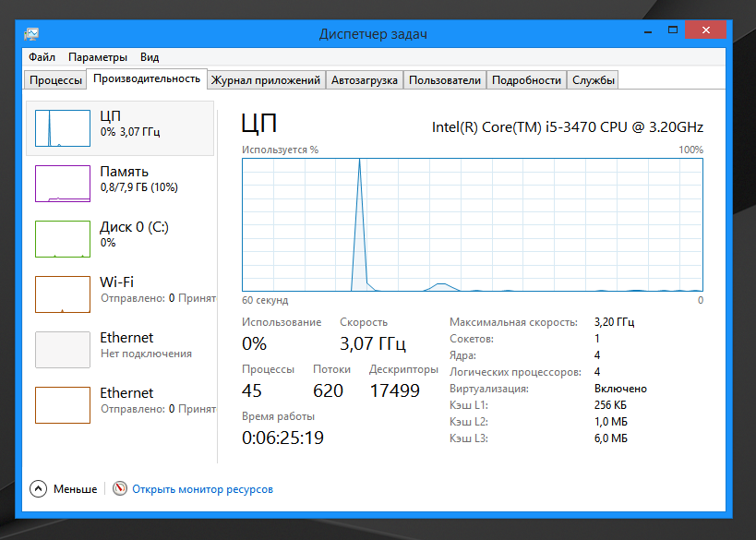Image resolution: width=756 pixels, height=540 pixels.
Task: Switch to Журнал приложений tab
Action: (266, 80)
